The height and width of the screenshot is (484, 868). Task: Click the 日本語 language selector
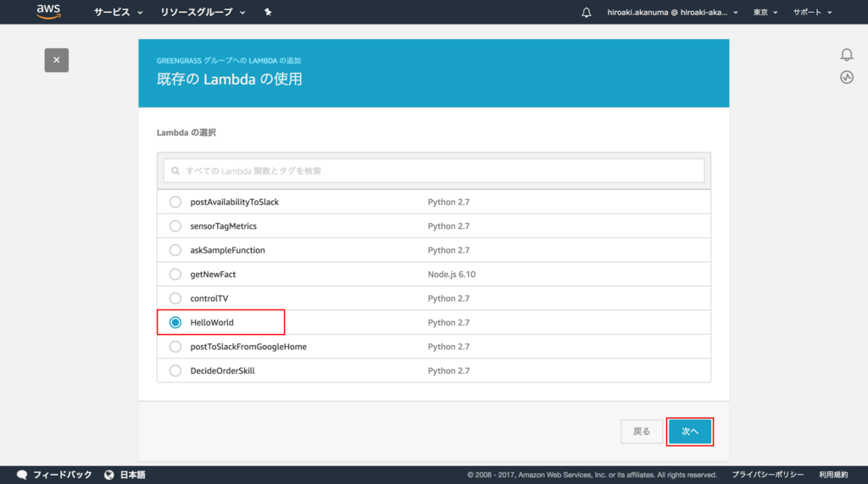click(x=133, y=475)
